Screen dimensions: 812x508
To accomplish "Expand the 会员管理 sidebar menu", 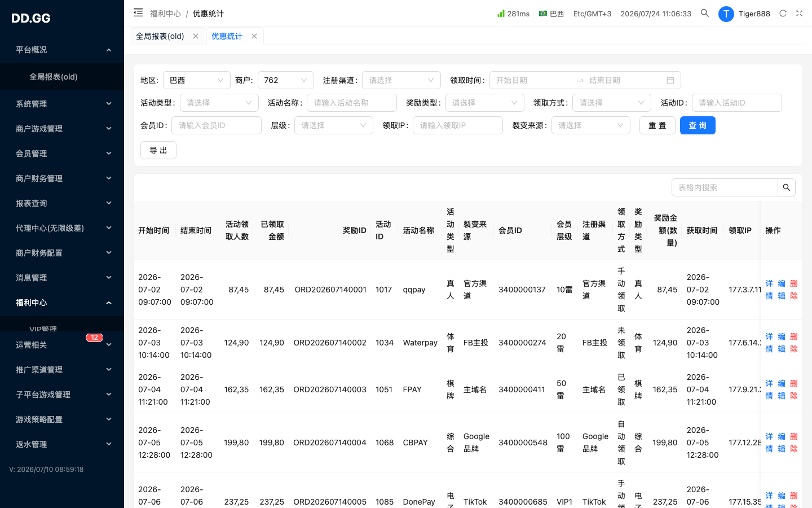I will click(x=62, y=154).
